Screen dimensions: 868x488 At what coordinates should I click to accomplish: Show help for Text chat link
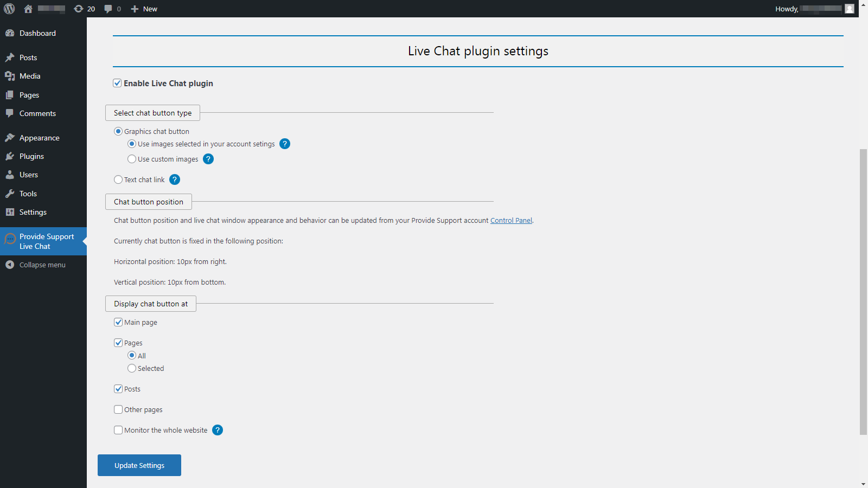coord(175,179)
